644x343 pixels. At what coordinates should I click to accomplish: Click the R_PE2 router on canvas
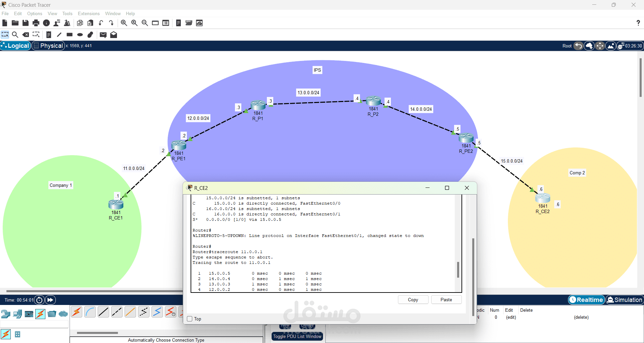[466, 138]
